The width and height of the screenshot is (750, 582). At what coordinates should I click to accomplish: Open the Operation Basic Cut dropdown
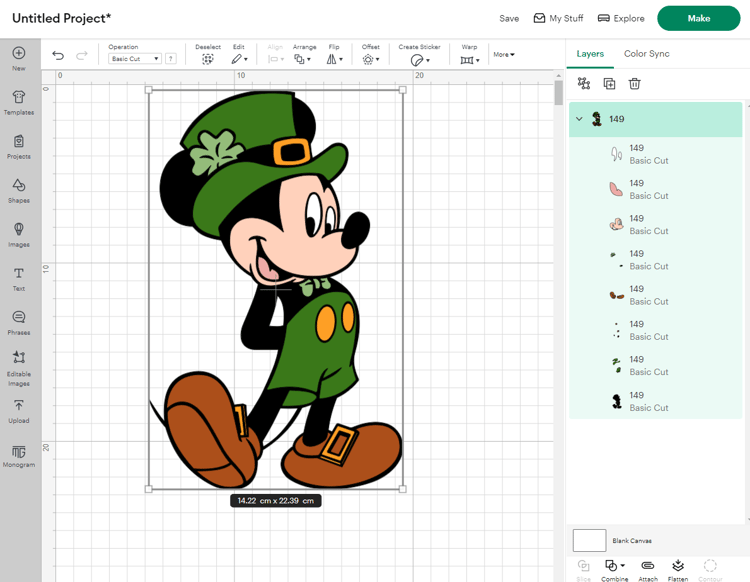pyautogui.click(x=135, y=59)
